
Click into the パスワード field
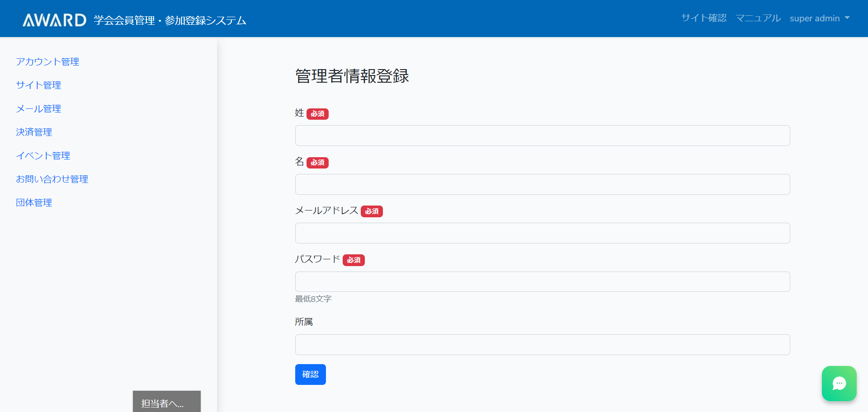click(542, 282)
